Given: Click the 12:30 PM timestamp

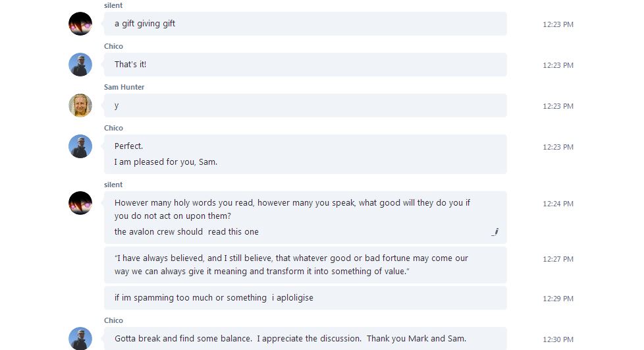Looking at the screenshot, I should (558, 339).
